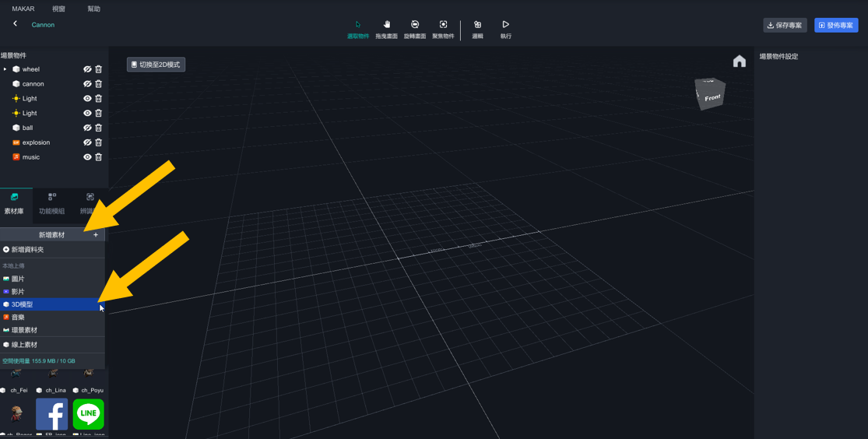868x439 pixels.
Task: Expand the wheel tree item
Action: tap(5, 69)
